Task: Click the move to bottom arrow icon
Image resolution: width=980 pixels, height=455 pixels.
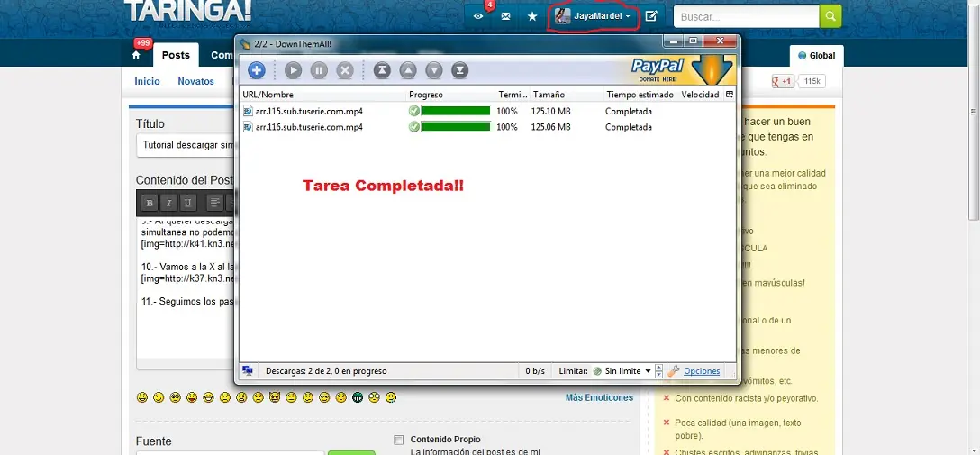Action: coord(459,70)
